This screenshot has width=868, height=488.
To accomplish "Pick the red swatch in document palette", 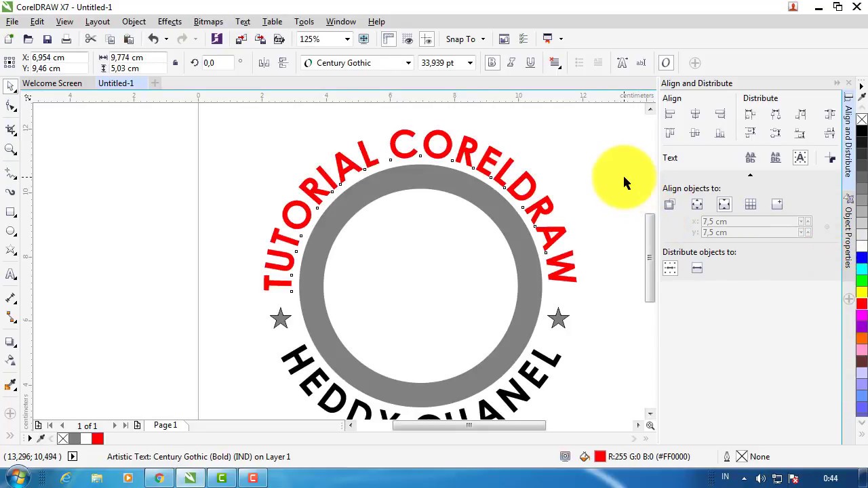I will tap(98, 439).
